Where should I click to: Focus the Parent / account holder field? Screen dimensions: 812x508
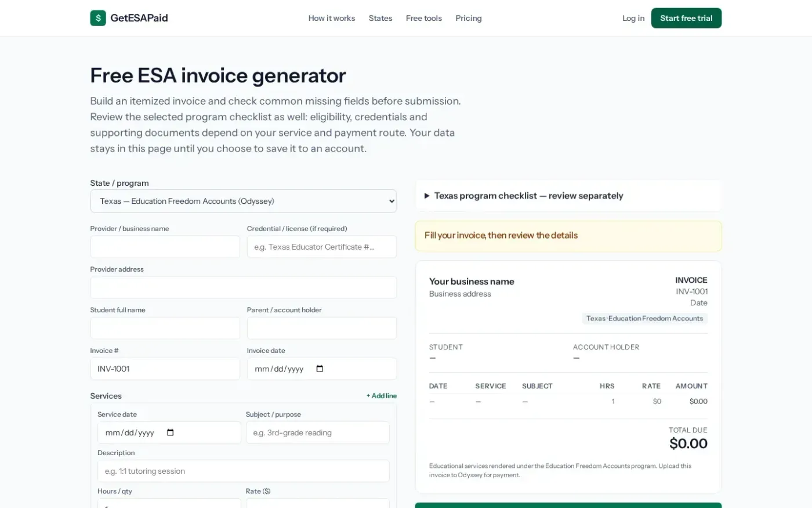(322, 328)
